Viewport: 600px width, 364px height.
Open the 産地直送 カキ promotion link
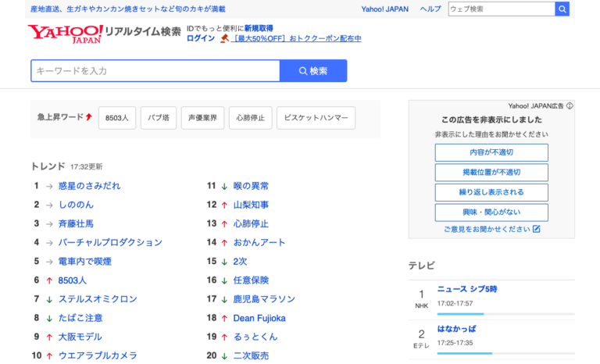coord(128,9)
